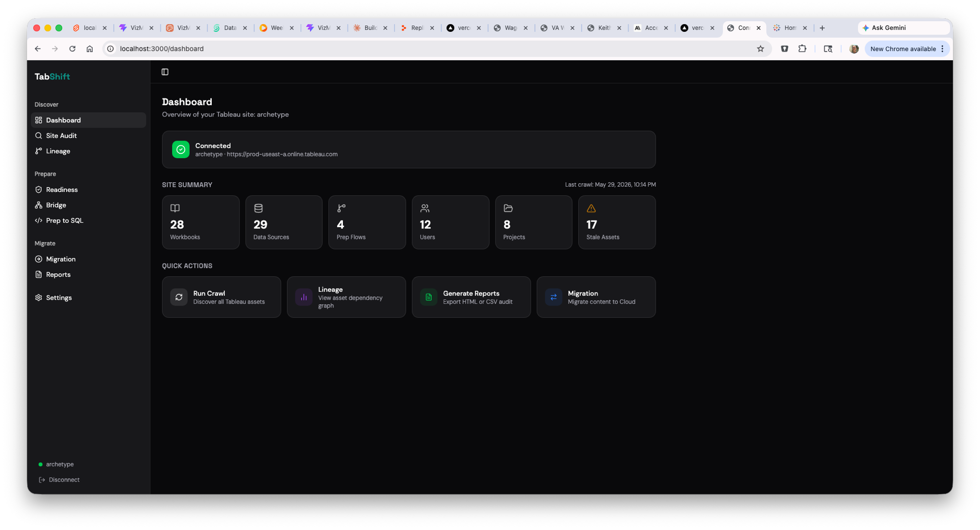
Task: Click the Last crawl timestamp text
Action: pos(610,185)
